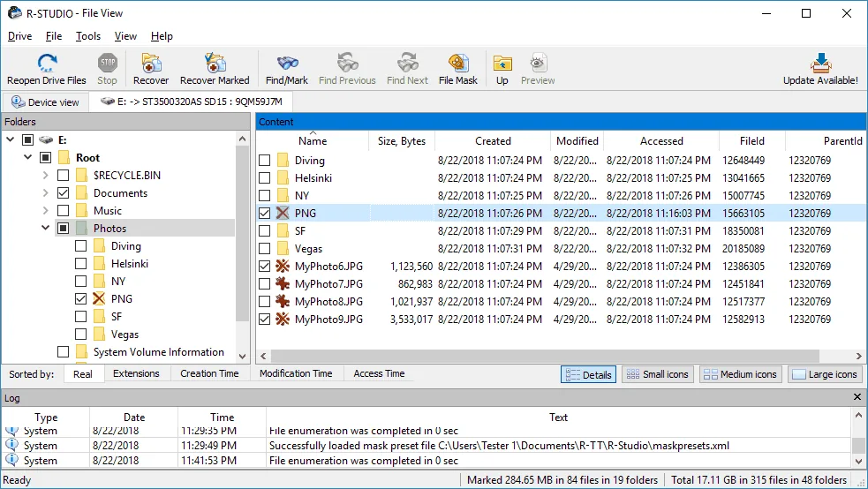Expand the $RECYCLE.BIN tree node
Screen dimensions: 868x489
[x=45, y=176]
